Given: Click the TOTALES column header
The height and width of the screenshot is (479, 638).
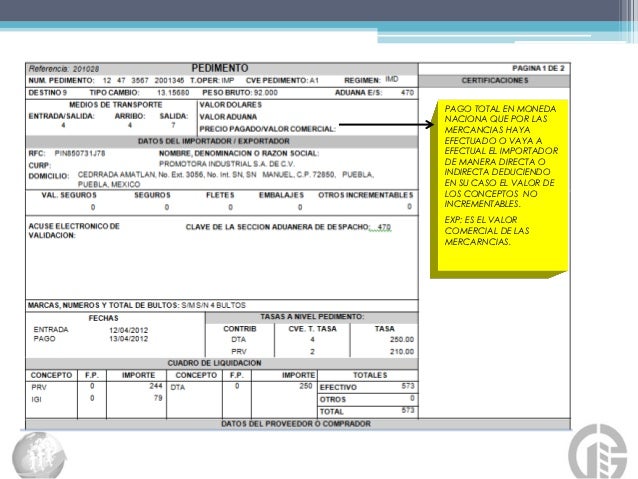Looking at the screenshot, I should 370,375.
